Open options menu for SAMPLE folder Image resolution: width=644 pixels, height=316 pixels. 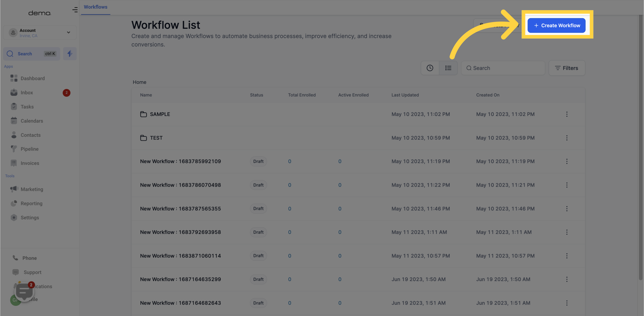(x=567, y=114)
